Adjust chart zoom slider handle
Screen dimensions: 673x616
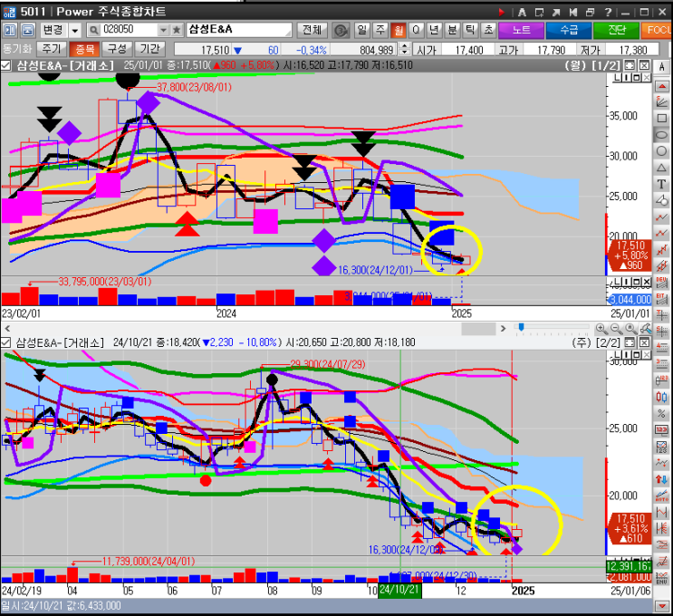pyautogui.click(x=521, y=327)
